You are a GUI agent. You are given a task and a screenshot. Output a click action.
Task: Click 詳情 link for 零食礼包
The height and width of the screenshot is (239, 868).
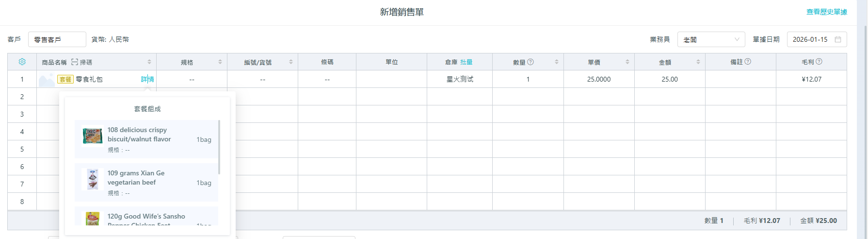coord(147,79)
